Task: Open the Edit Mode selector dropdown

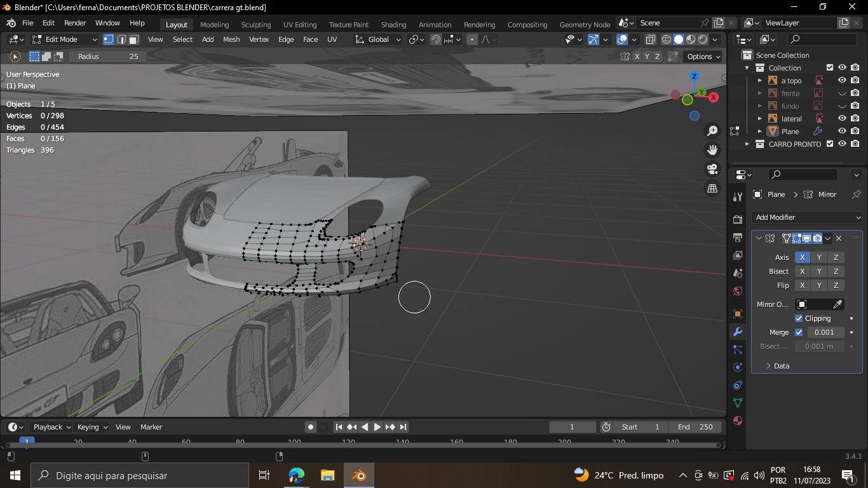Action: [x=65, y=39]
